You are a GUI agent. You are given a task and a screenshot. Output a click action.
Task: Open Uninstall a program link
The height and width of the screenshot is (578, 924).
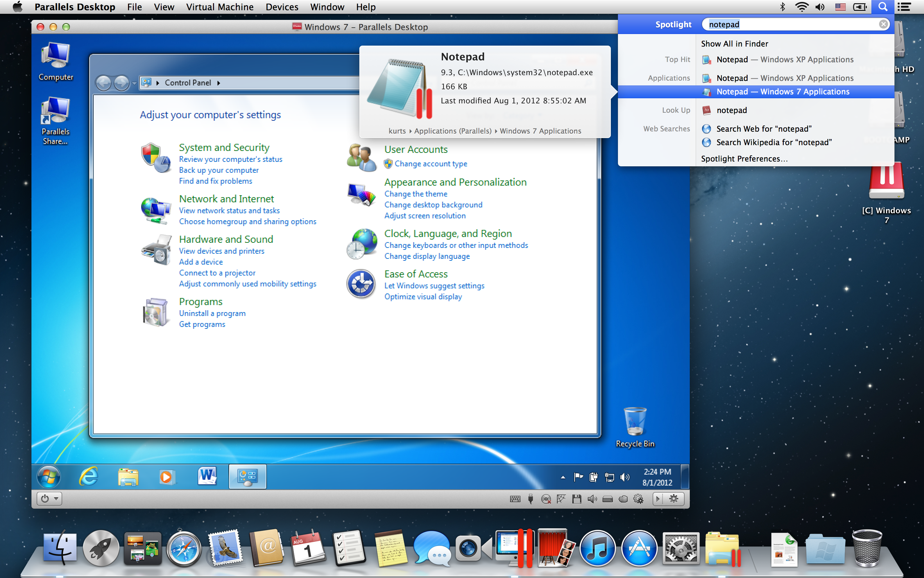(212, 313)
